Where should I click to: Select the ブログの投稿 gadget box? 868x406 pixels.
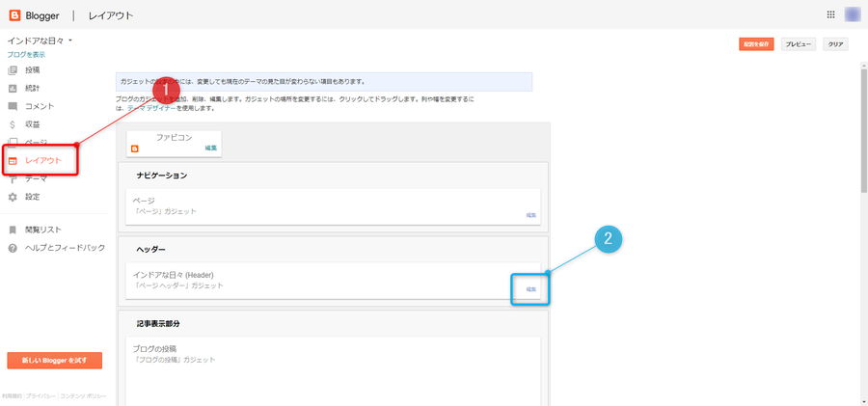[334, 371]
